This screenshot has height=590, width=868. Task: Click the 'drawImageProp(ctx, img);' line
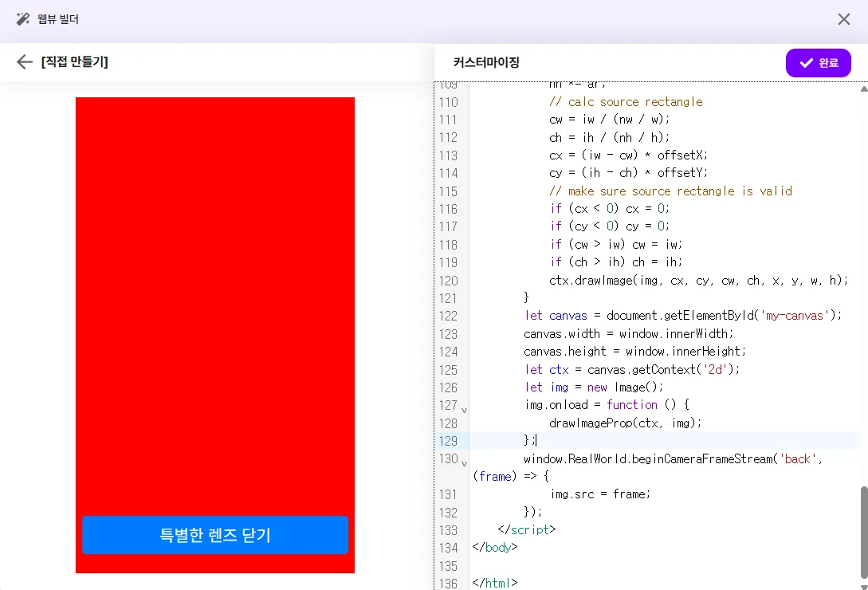pos(626,423)
